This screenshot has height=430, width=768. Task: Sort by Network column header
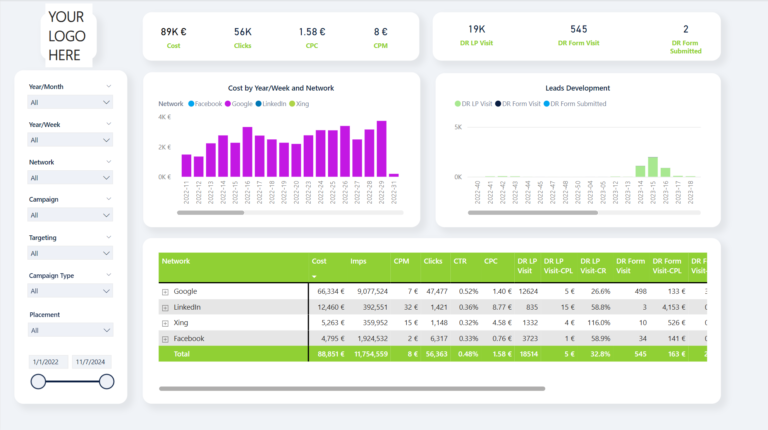tap(176, 261)
